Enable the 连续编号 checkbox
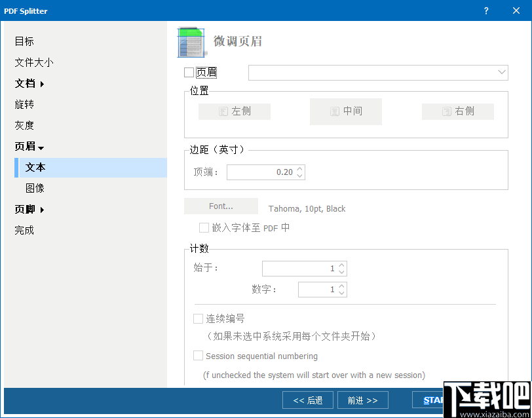 tap(199, 318)
